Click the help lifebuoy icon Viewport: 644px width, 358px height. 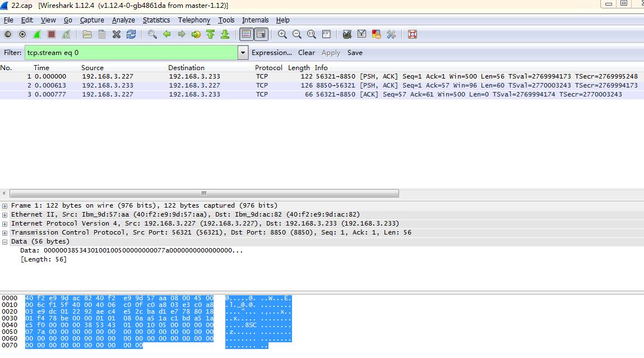click(413, 34)
